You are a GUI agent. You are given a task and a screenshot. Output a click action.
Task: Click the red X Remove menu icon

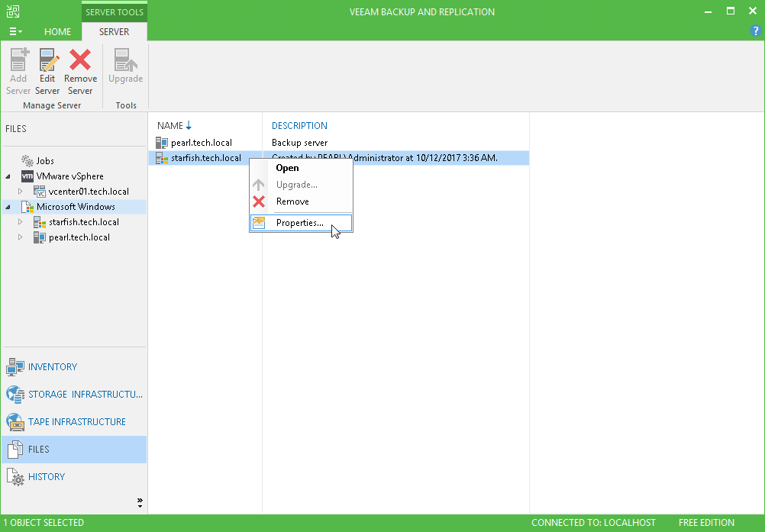click(x=259, y=202)
